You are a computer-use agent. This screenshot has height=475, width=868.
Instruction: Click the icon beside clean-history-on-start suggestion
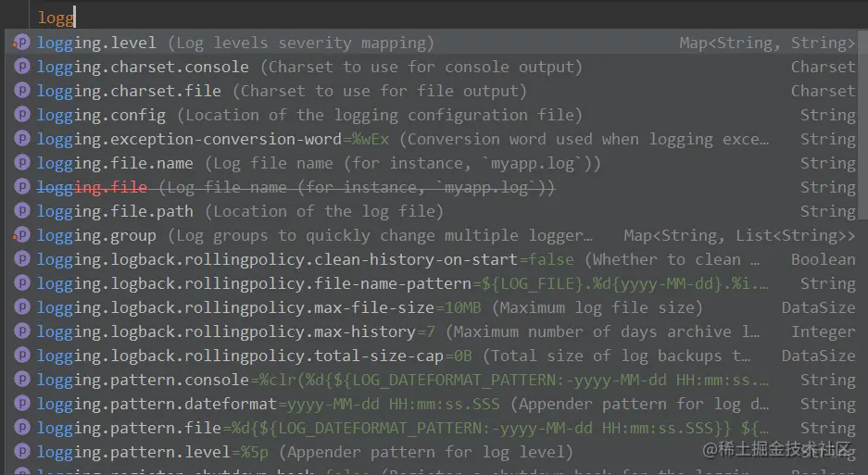(21, 259)
